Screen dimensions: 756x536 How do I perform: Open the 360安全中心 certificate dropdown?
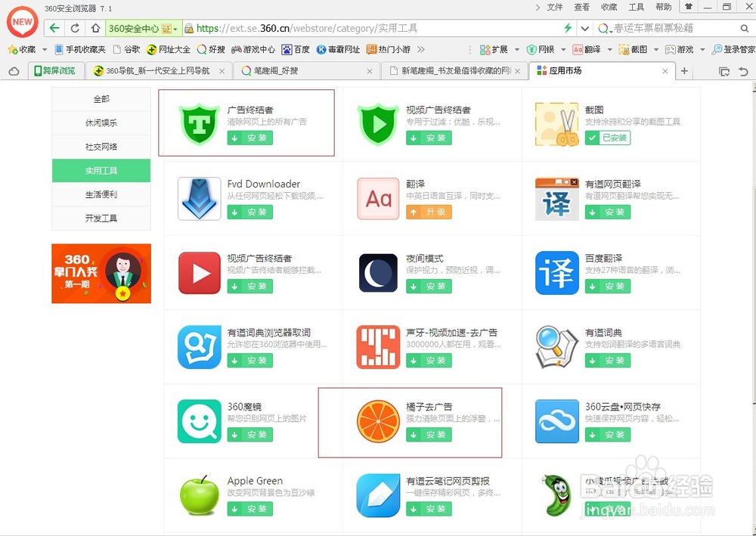(175, 29)
